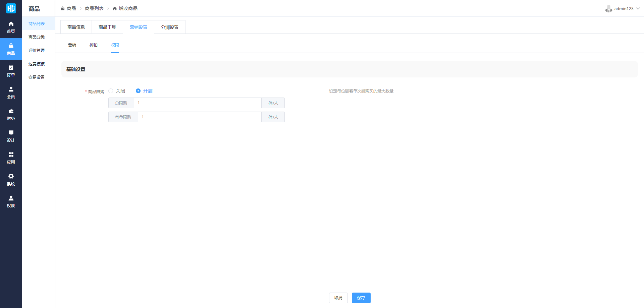Image resolution: width=644 pixels, height=308 pixels.
Task: Go to members (会员) sidebar icon
Action: click(11, 93)
